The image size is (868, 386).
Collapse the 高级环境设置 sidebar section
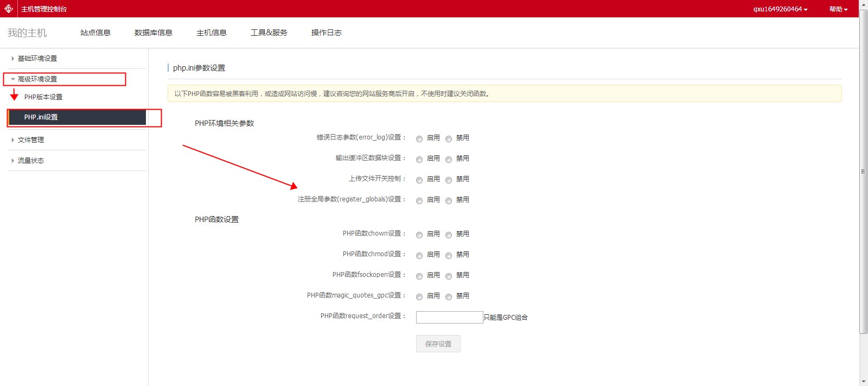[37, 79]
